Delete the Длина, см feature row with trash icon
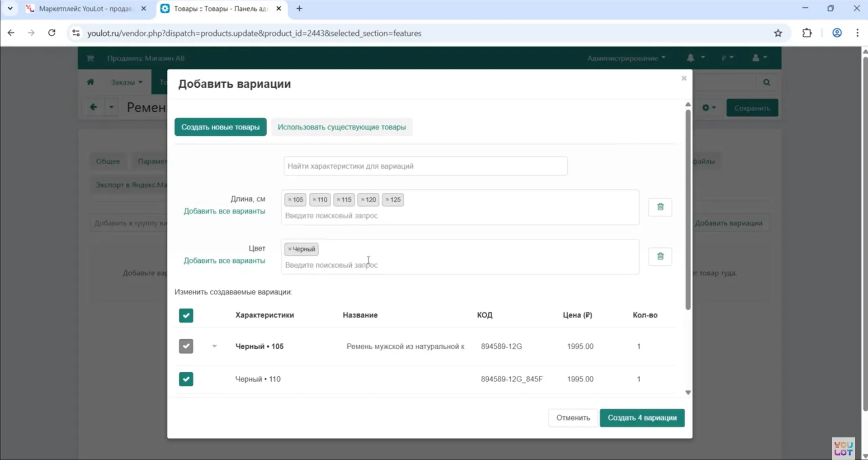This screenshot has height=460, width=868. [x=660, y=207]
